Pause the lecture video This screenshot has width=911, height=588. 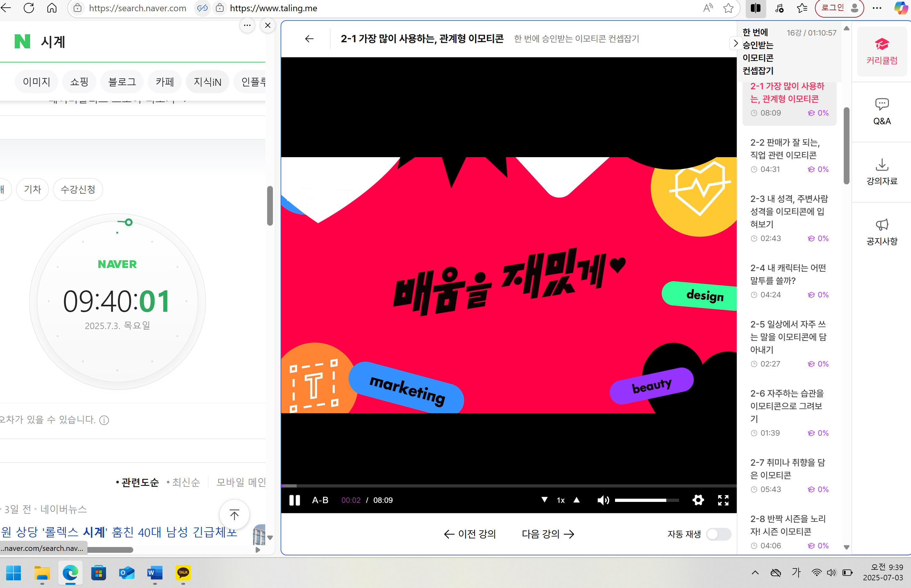pos(294,500)
